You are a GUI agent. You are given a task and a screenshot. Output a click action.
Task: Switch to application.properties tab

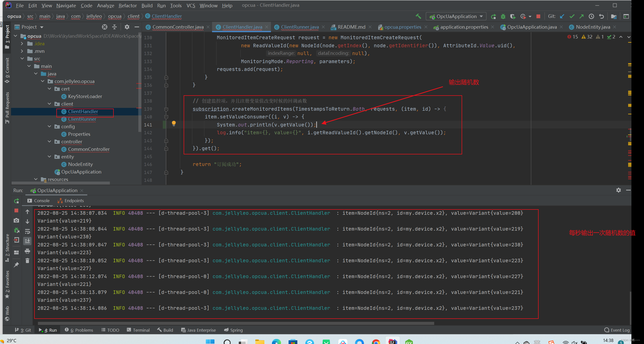pos(464,27)
